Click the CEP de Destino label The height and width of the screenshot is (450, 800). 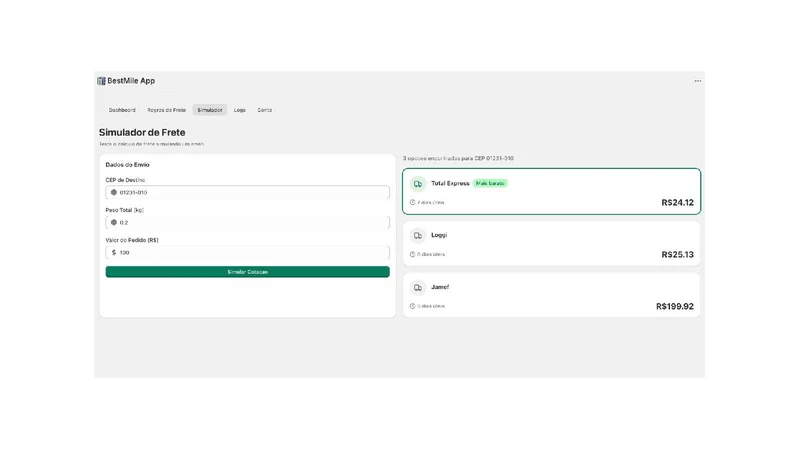[x=125, y=180]
